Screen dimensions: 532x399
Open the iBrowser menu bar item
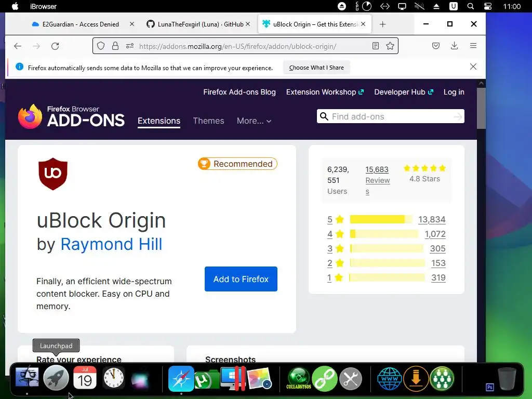pos(43,6)
